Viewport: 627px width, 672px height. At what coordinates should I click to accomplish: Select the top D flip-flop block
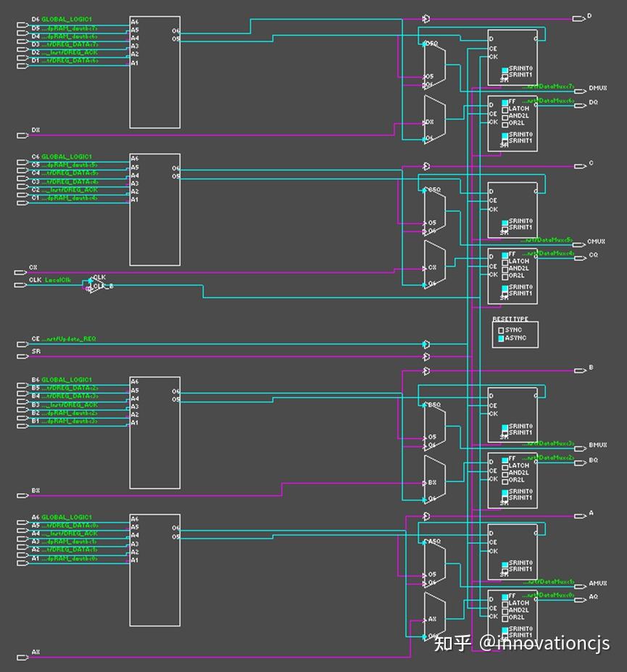(x=511, y=58)
